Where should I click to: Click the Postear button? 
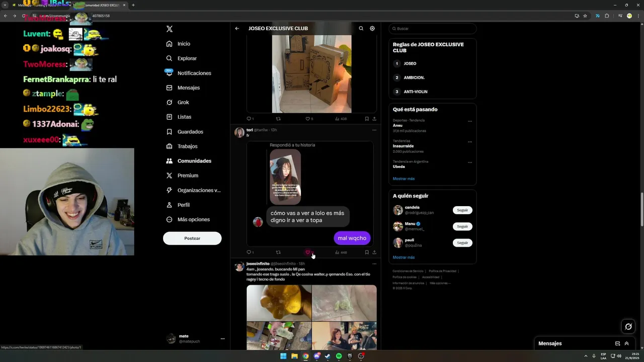pyautogui.click(x=192, y=238)
